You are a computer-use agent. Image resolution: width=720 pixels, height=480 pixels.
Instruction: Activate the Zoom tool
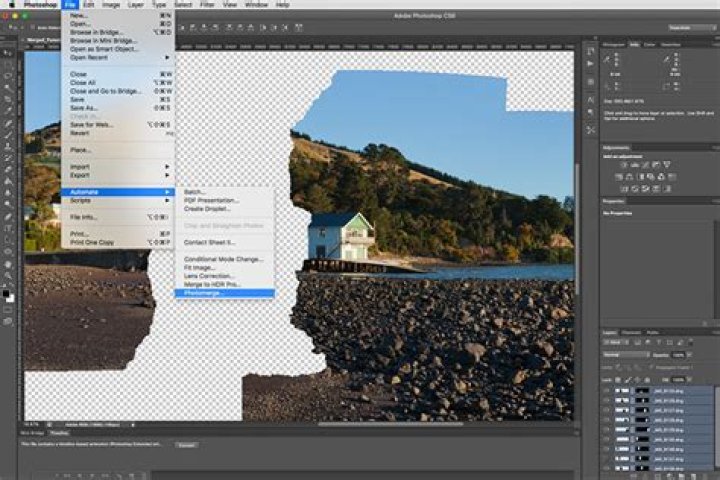click(x=8, y=276)
